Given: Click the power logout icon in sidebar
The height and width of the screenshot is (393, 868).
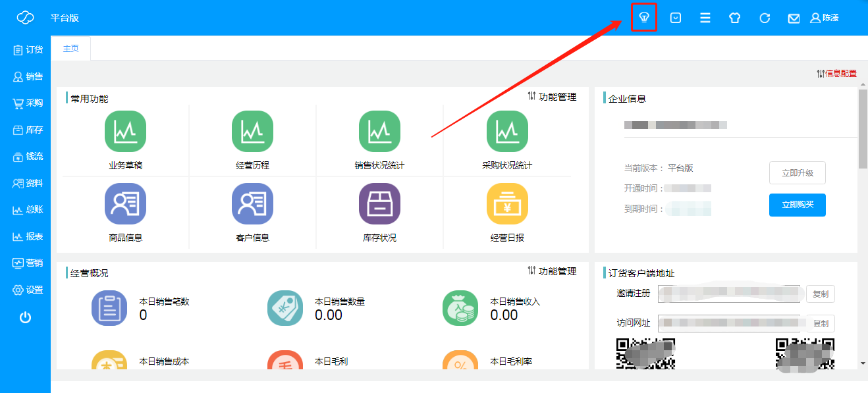Looking at the screenshot, I should tap(25, 317).
